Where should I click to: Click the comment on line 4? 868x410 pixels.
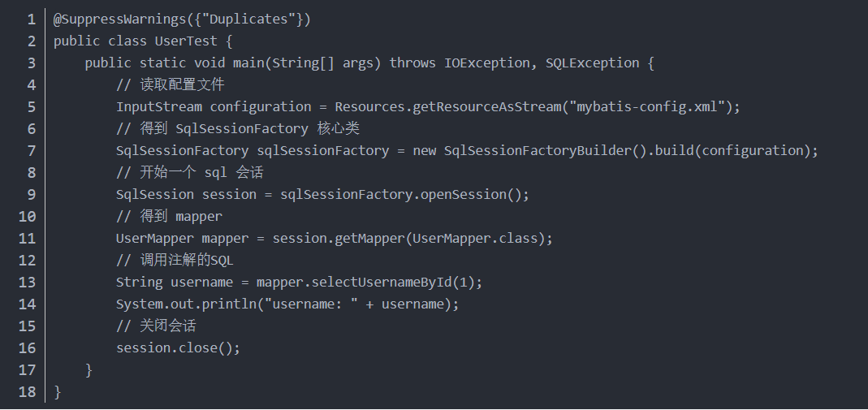click(x=170, y=84)
